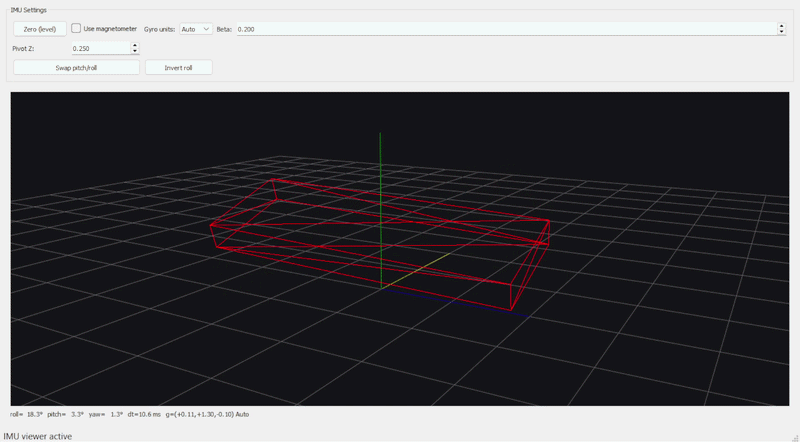Decrease Beta with the down arrow
Screen dimensions: 800x442
(x=781, y=32)
